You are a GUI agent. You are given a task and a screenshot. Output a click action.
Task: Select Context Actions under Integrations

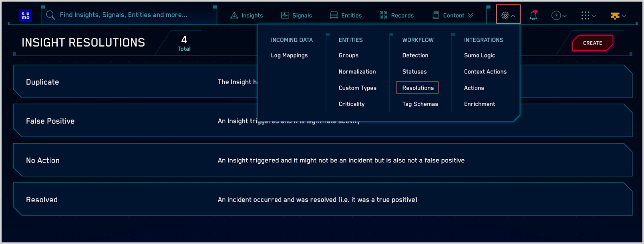(x=485, y=71)
